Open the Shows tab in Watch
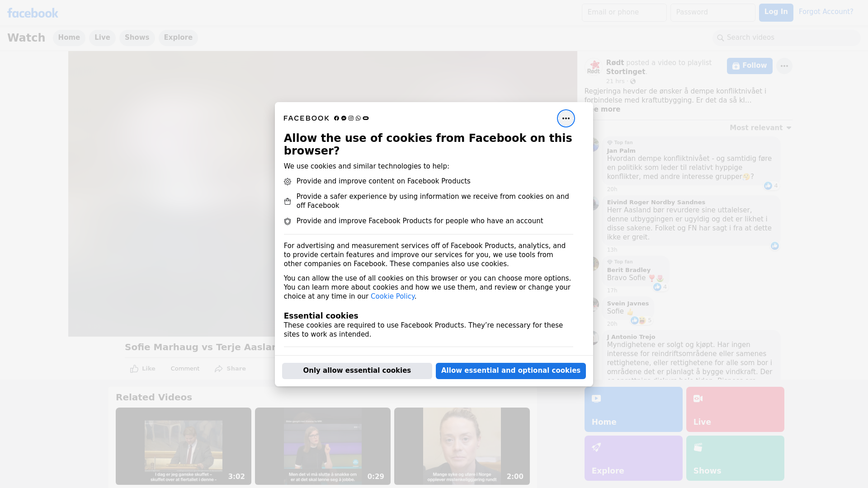Image resolution: width=868 pixels, height=488 pixels. coord(137,38)
